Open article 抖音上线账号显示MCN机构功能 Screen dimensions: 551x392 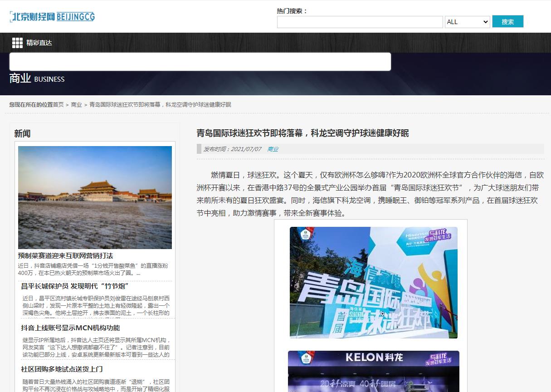click(x=70, y=328)
